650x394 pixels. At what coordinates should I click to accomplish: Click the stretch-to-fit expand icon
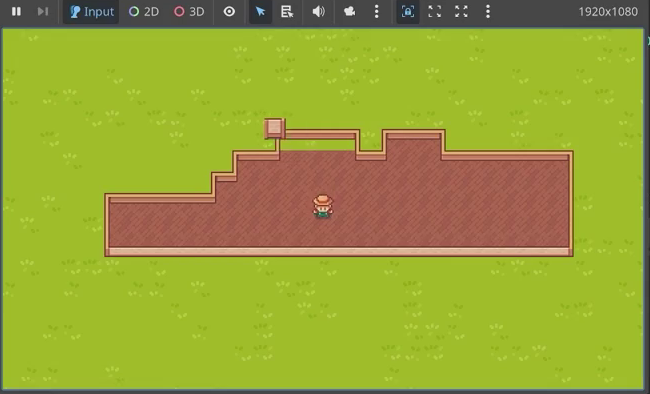[461, 12]
